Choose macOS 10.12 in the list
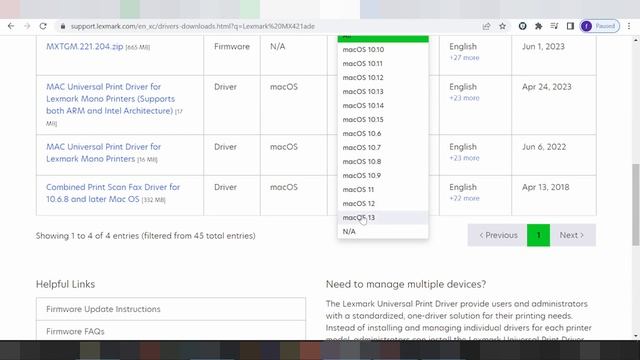Viewport: 640px width, 360px height. (x=383, y=78)
